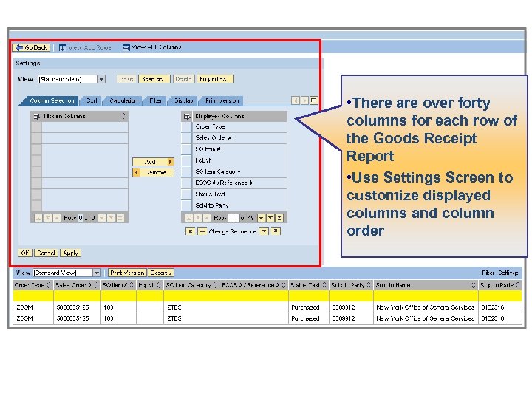
Task: Switch to the Display tab
Action: 183,100
